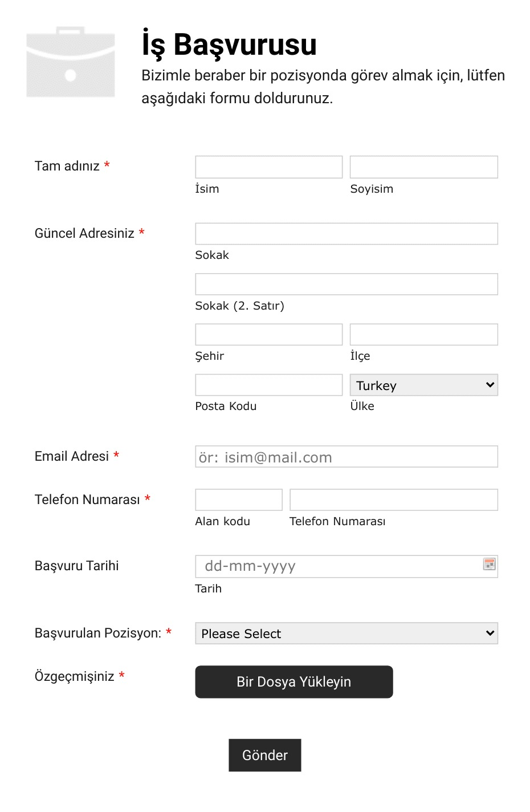Click the Başvurulan Pozisyon label
Viewport: 530px width, 812px height.
click(x=98, y=633)
